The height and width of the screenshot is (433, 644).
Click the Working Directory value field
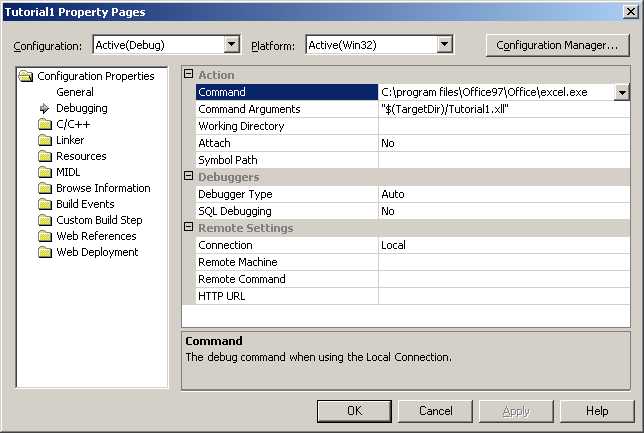503,126
